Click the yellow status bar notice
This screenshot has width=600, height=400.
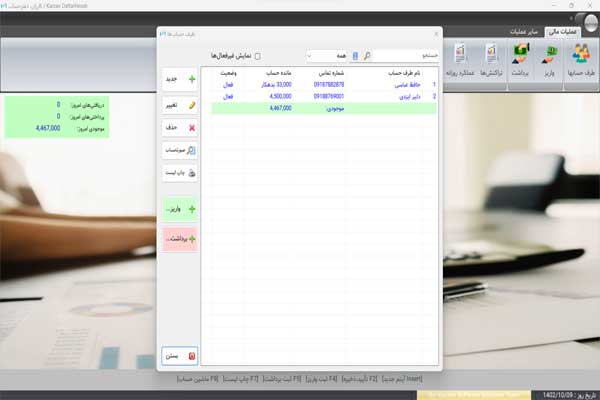pos(474,395)
